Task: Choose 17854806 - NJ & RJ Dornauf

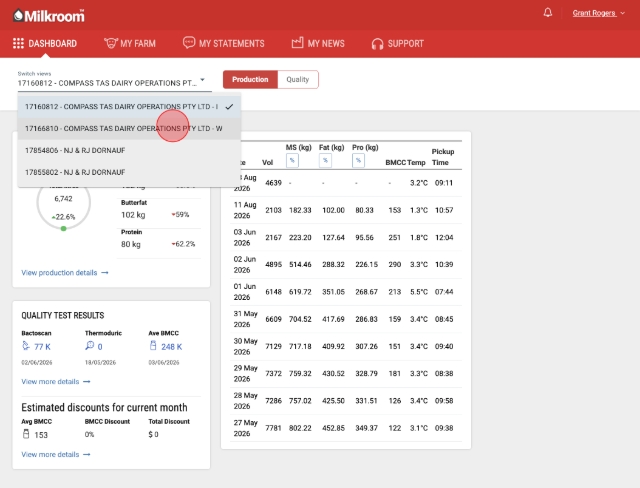Action: click(x=129, y=150)
